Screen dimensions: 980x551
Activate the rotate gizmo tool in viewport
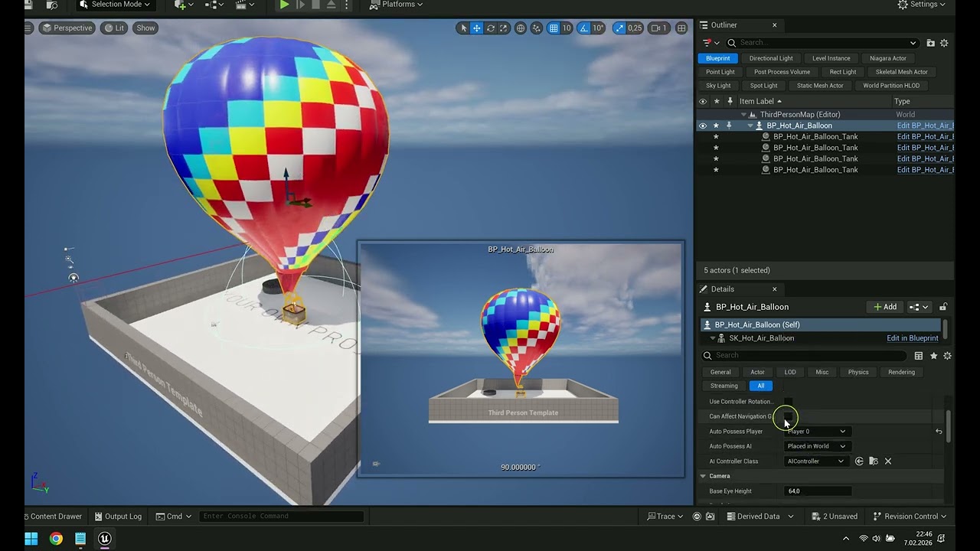pyautogui.click(x=490, y=28)
